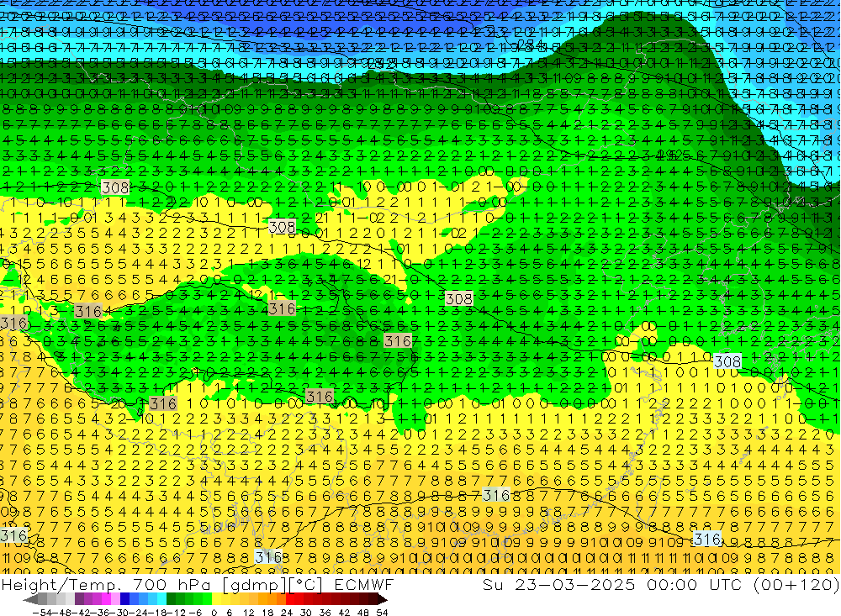Click the "284" contour label in the cyan band

(x=532, y=45)
